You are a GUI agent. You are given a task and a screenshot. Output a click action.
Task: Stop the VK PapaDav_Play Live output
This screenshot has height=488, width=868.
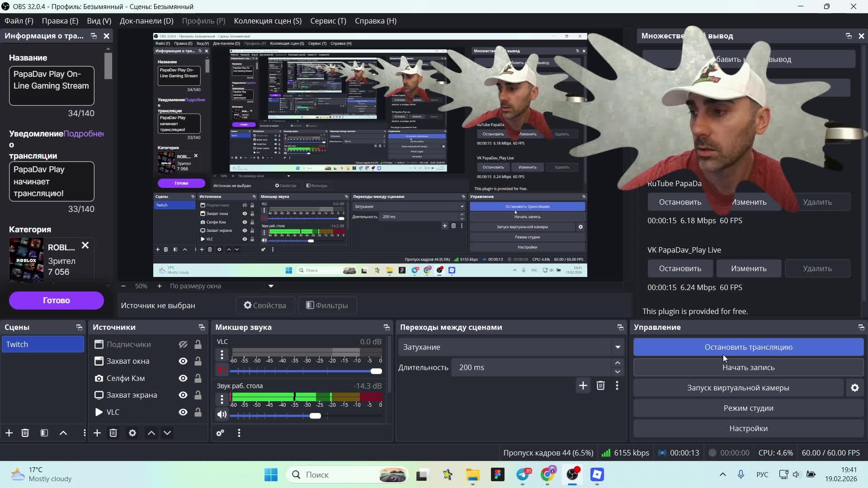(x=680, y=268)
